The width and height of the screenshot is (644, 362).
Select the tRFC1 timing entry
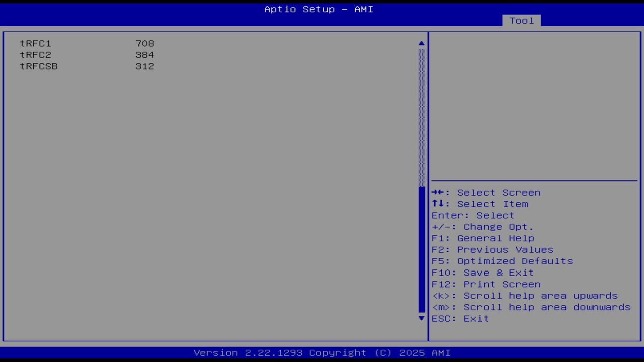click(35, 43)
